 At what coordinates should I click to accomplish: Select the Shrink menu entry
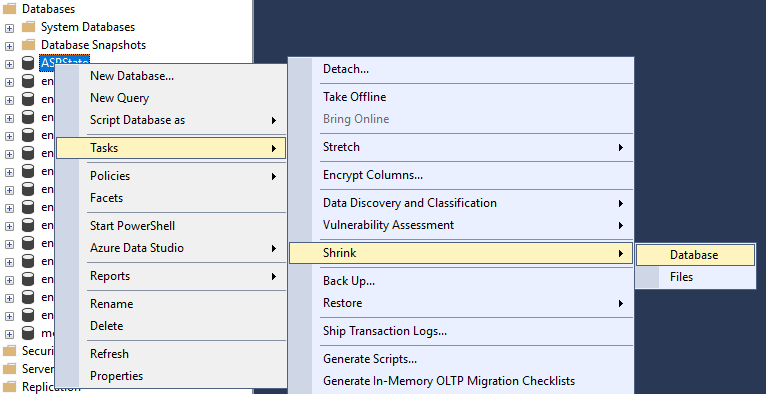(461, 253)
